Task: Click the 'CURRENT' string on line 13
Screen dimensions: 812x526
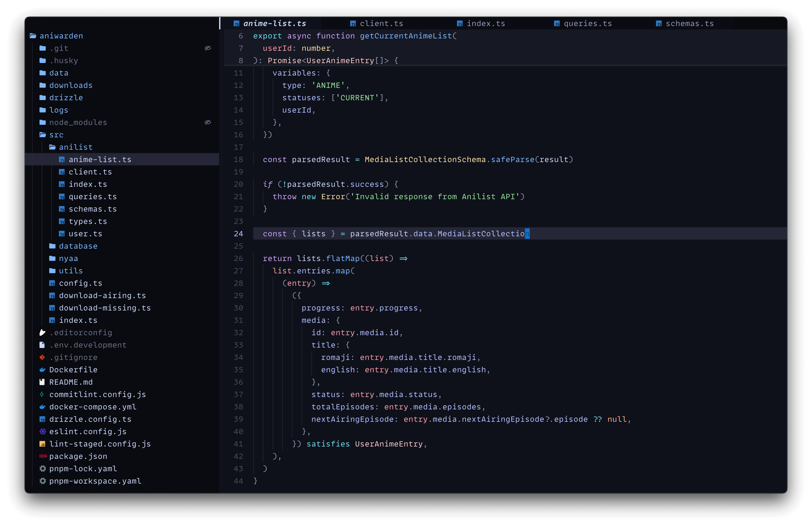Action: [357, 98]
